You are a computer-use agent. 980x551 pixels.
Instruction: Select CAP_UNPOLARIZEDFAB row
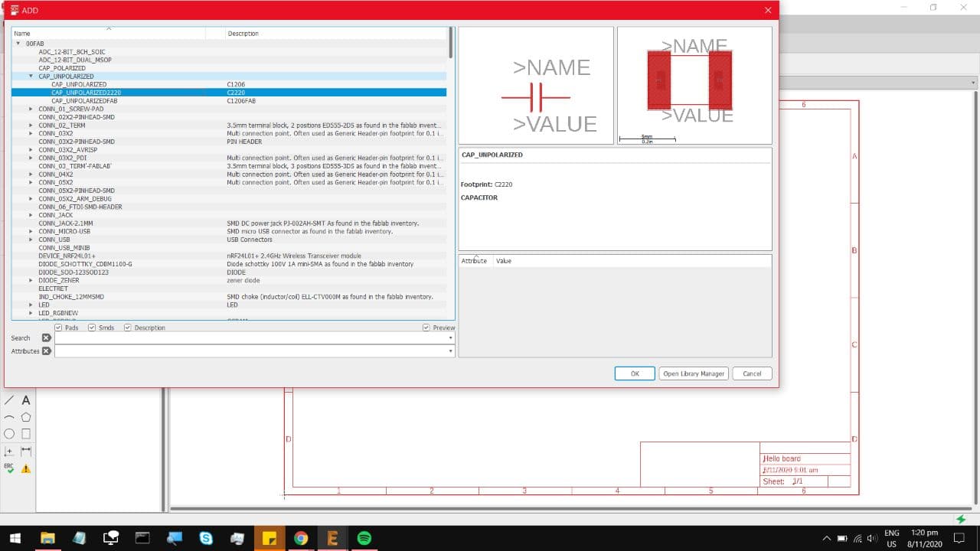[x=229, y=100]
